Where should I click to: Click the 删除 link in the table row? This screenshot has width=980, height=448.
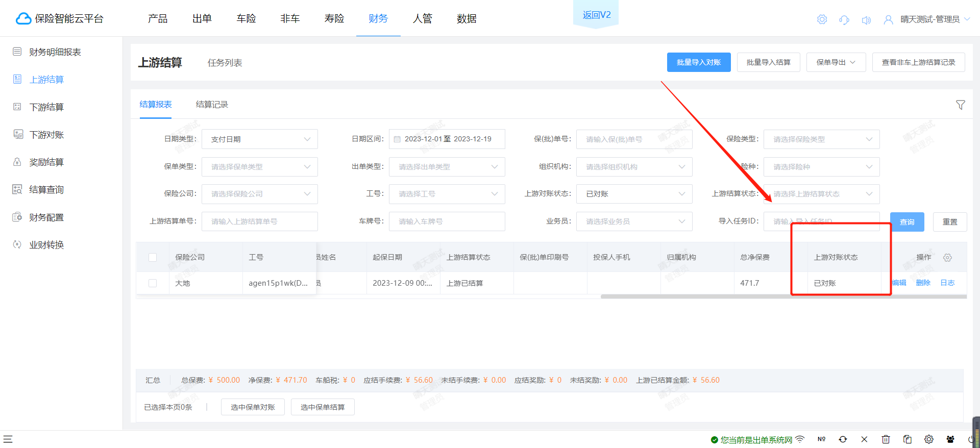click(923, 283)
